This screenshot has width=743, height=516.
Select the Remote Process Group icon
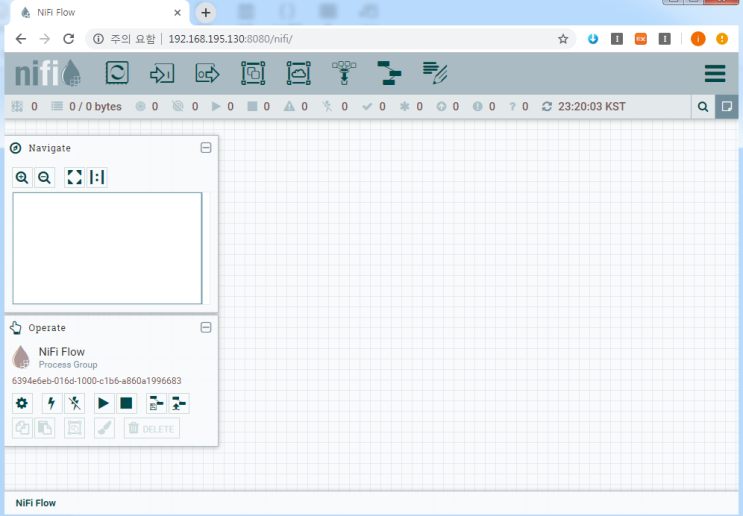[x=299, y=73]
